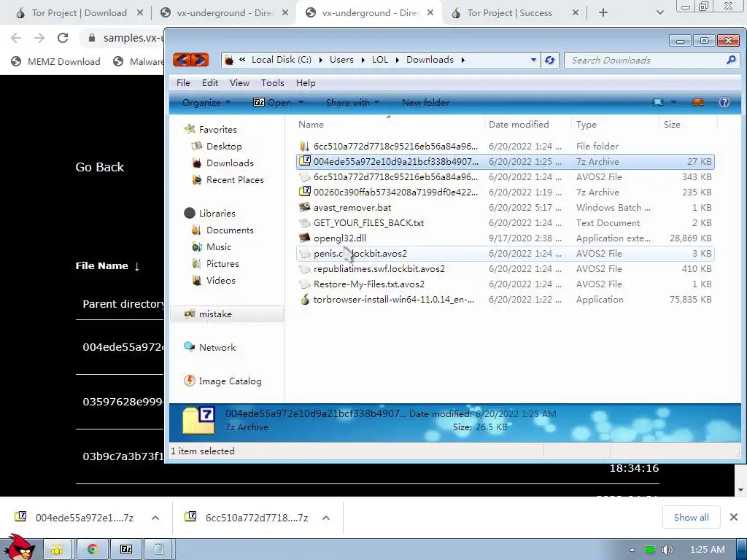Close the Chrome downloads bar
This screenshot has width=747, height=560.
click(x=734, y=517)
